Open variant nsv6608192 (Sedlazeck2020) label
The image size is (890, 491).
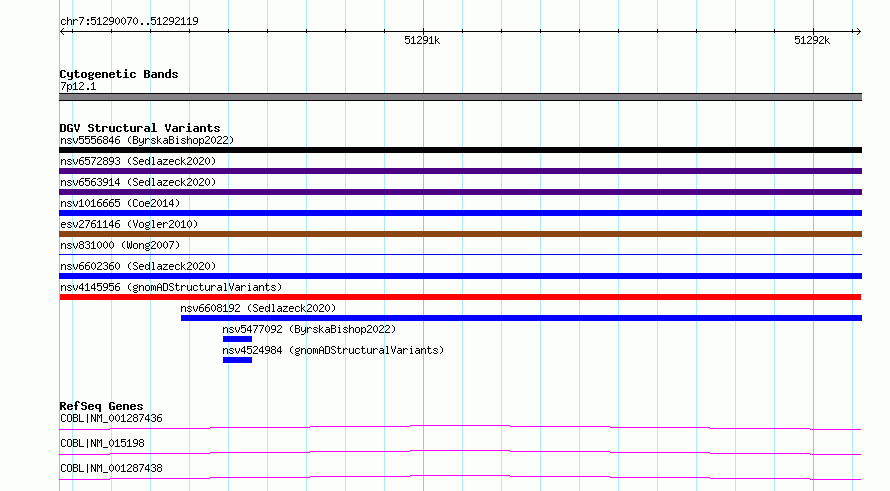point(258,308)
